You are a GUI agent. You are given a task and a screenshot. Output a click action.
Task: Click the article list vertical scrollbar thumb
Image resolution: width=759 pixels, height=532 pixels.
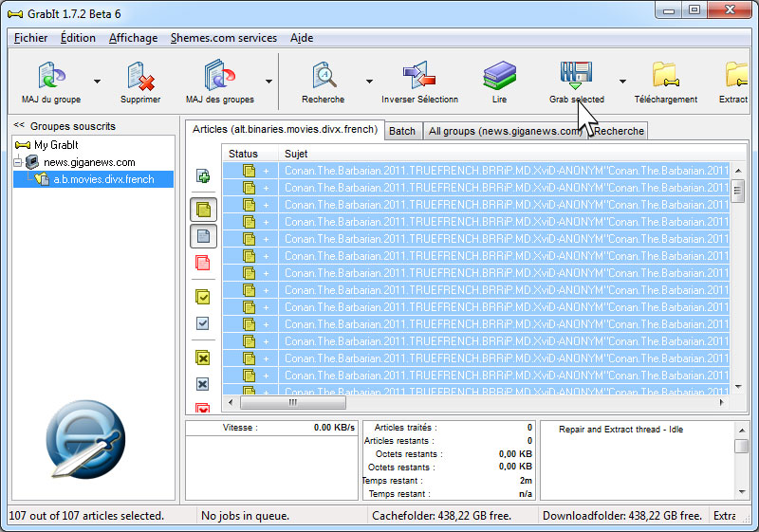(x=738, y=191)
